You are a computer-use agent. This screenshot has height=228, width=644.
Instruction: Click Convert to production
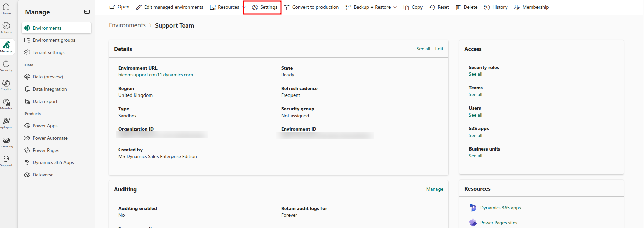[x=311, y=7]
